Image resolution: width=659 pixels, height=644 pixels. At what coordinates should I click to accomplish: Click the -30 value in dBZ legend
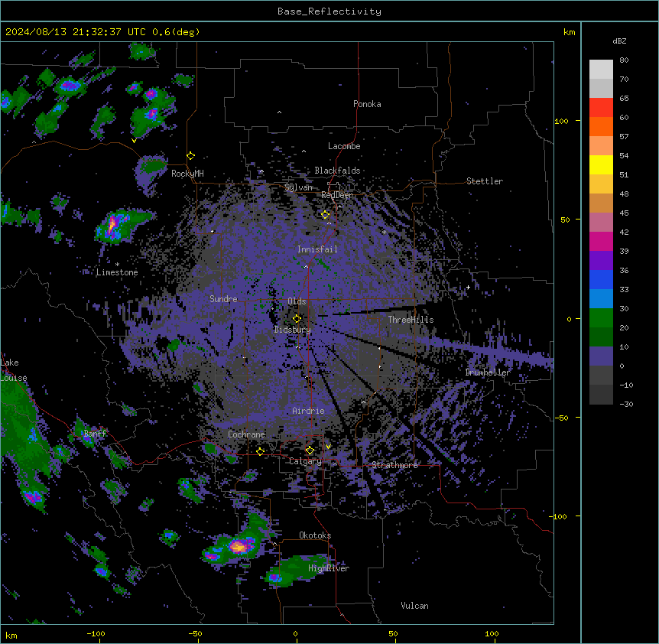tap(626, 404)
